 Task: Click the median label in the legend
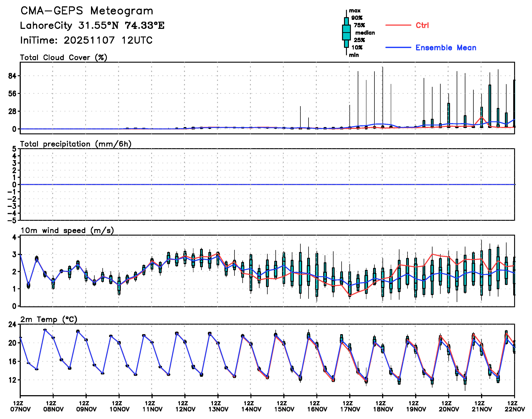tap(365, 33)
